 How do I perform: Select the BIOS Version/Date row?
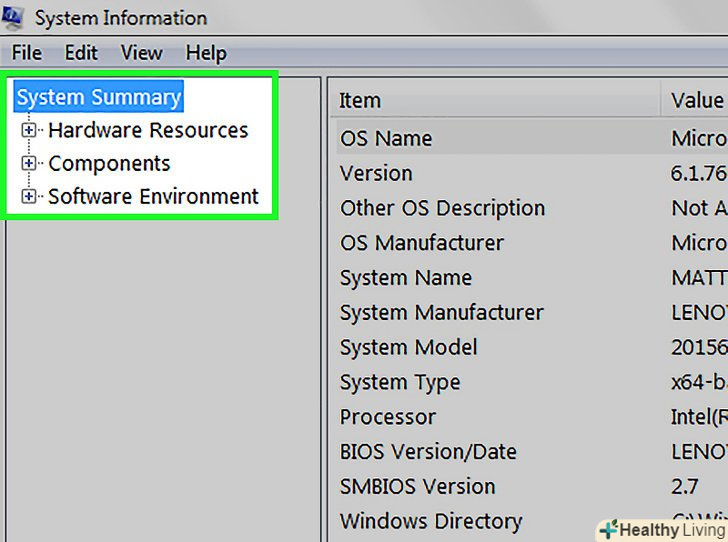[x=532, y=452]
